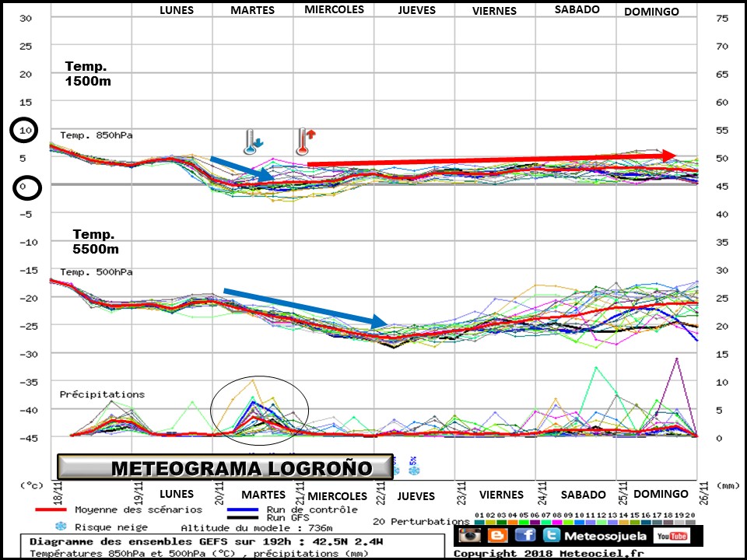Click the blue line legend for Run de contrôle
Viewport: 747px width, 560px height.
[243, 509]
